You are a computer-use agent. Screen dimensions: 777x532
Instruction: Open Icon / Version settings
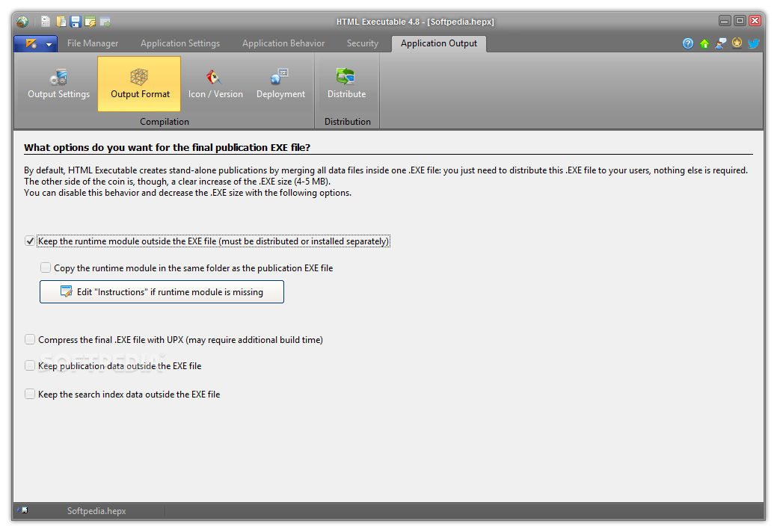215,84
